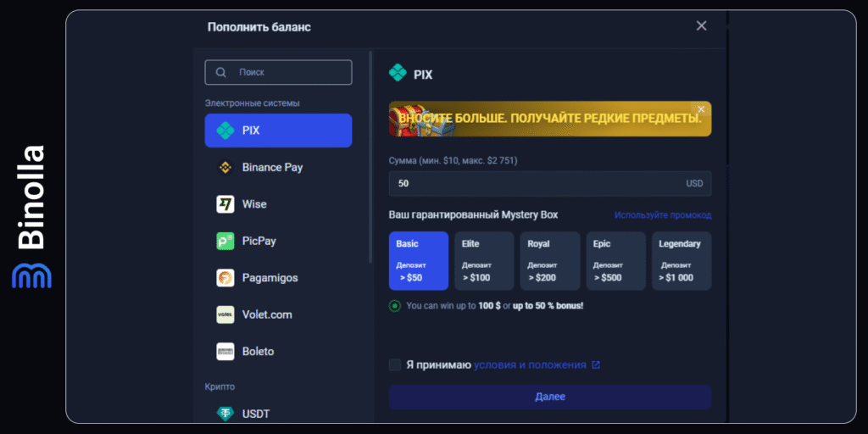Viewport: 868px width, 434px height.
Task: Open the Используйте промокод link
Action: 663,215
